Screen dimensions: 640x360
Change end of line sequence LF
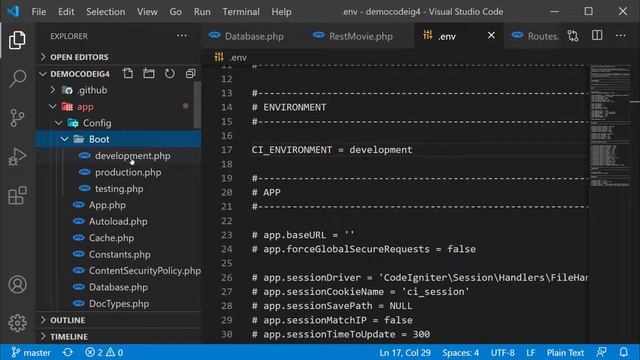(x=530, y=352)
